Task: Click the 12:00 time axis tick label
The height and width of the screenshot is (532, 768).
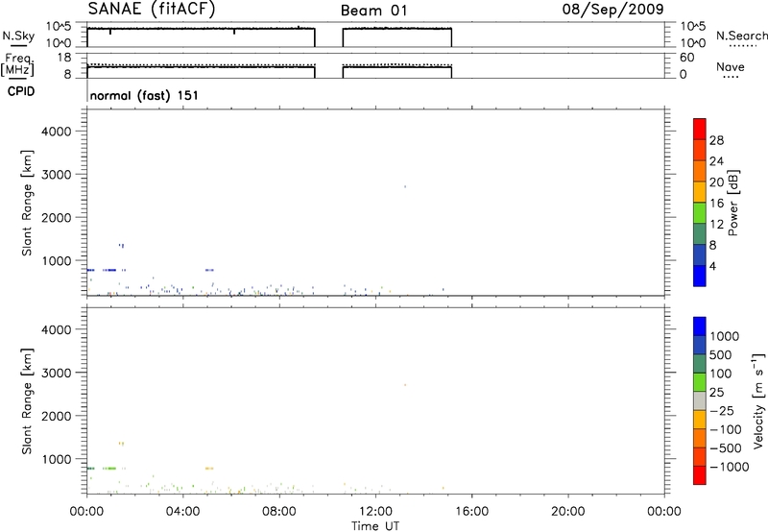Action: coord(375,512)
